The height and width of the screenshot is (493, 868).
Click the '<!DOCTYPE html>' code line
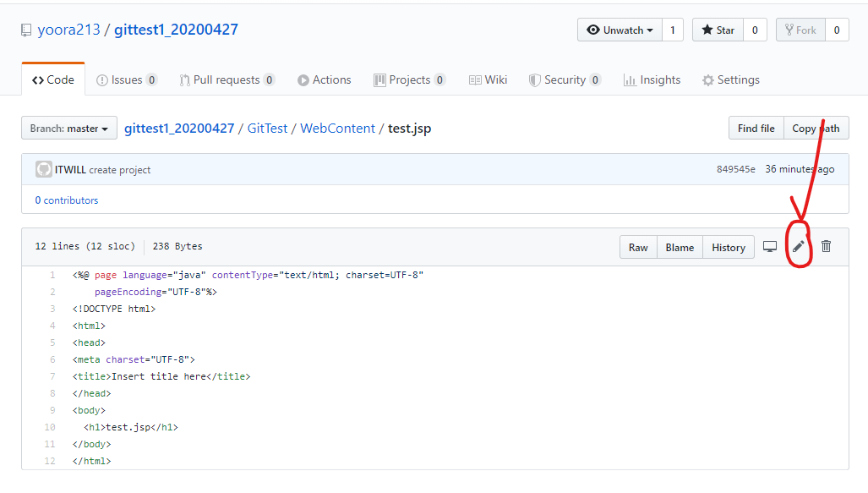(114, 309)
